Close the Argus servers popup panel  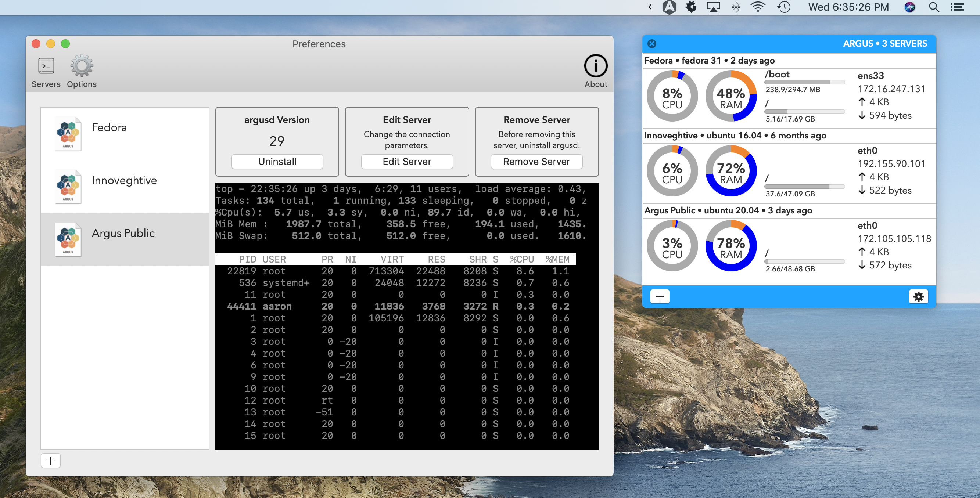pyautogui.click(x=652, y=44)
